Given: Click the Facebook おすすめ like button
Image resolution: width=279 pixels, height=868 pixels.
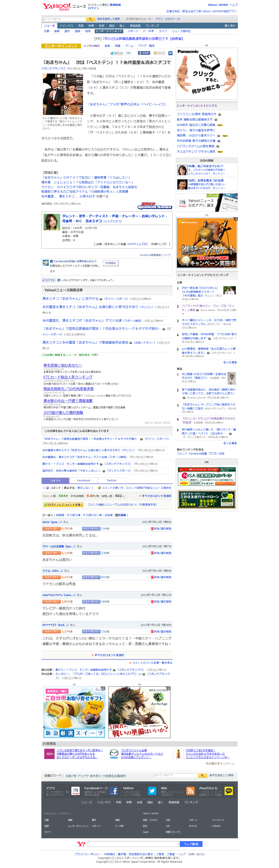Looking at the screenshot, I should tap(49, 280).
